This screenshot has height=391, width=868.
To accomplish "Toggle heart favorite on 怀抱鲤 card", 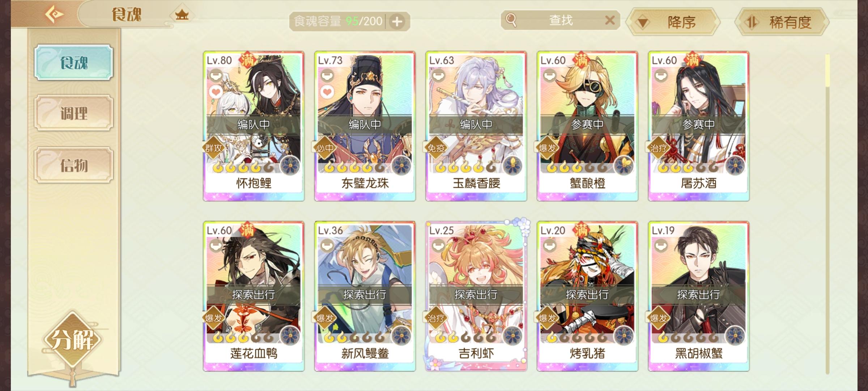I will pos(216,92).
